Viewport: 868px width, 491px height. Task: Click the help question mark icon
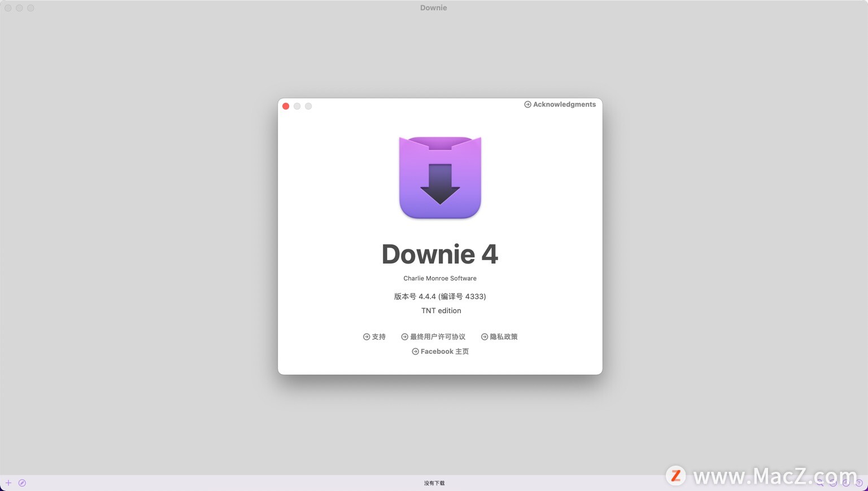859,483
